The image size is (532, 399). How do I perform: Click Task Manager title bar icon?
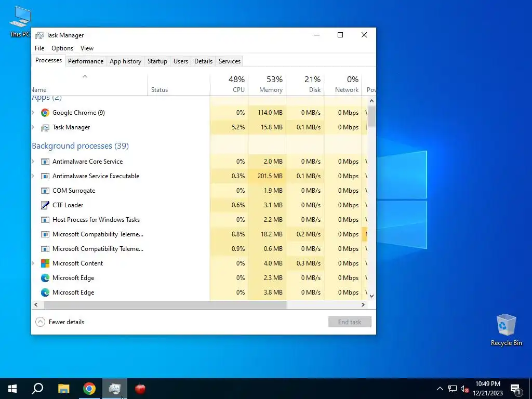coord(39,35)
